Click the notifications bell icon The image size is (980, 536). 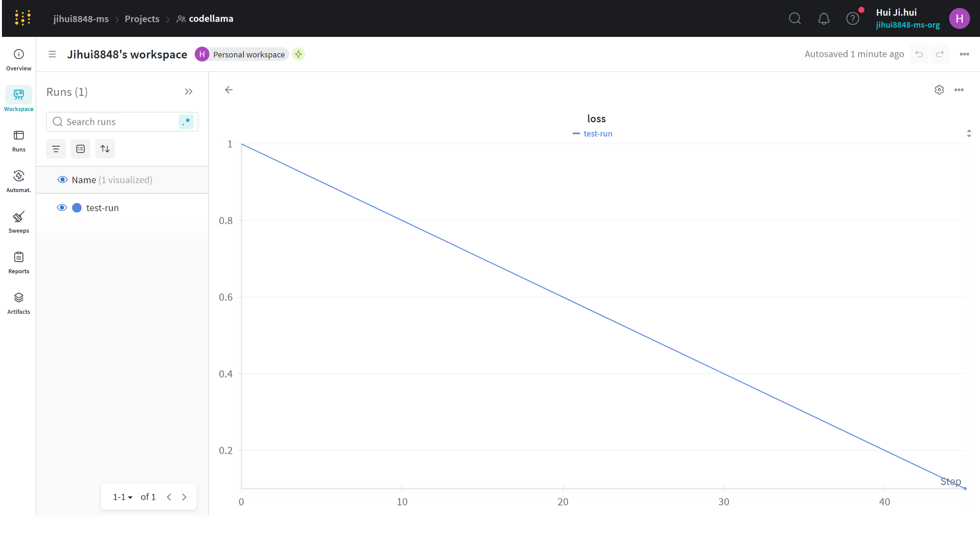pos(823,19)
